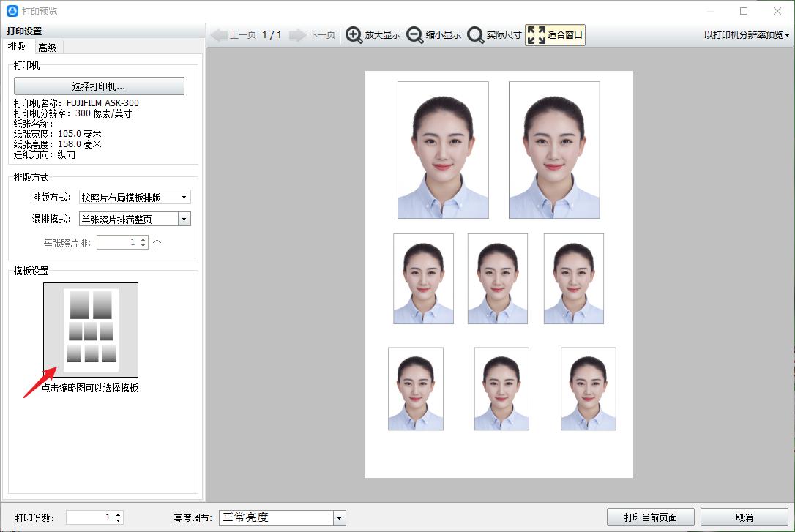This screenshot has width=795, height=532.
Task: Open the 亮度调节 brightness dropdown
Action: pos(339,518)
